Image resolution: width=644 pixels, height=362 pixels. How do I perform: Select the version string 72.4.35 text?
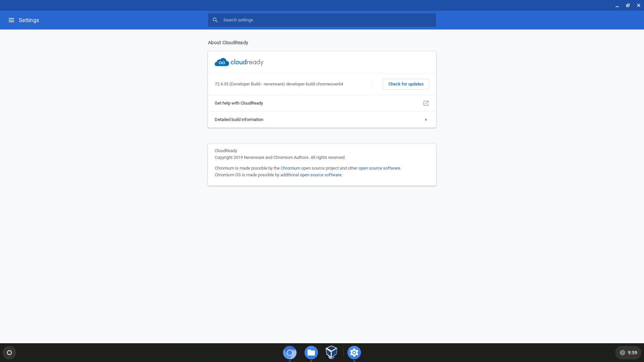click(x=279, y=84)
